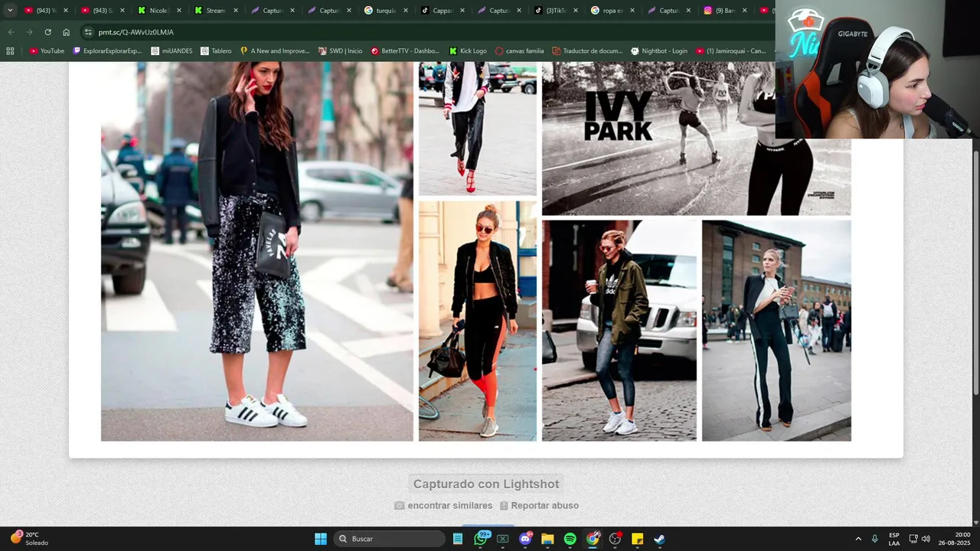
Task: Click the microphone tray icon
Action: (x=874, y=539)
